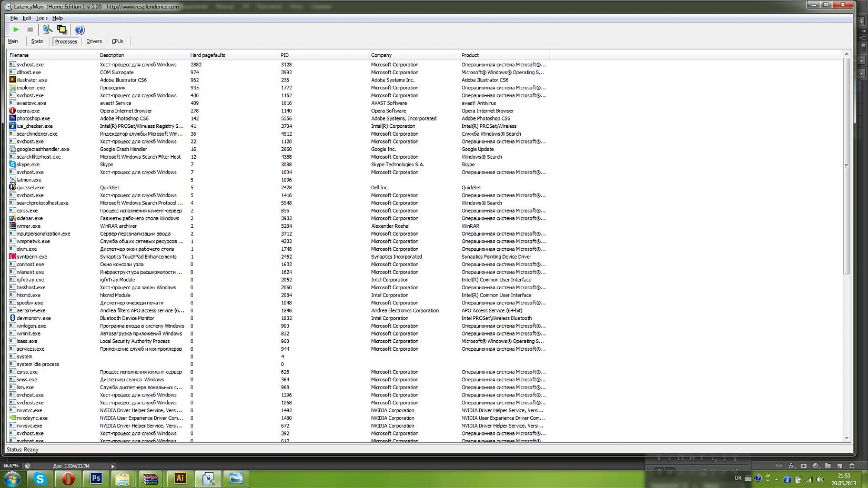Sort the list by the PID column header
The width and height of the screenshot is (868, 488).
324,55
